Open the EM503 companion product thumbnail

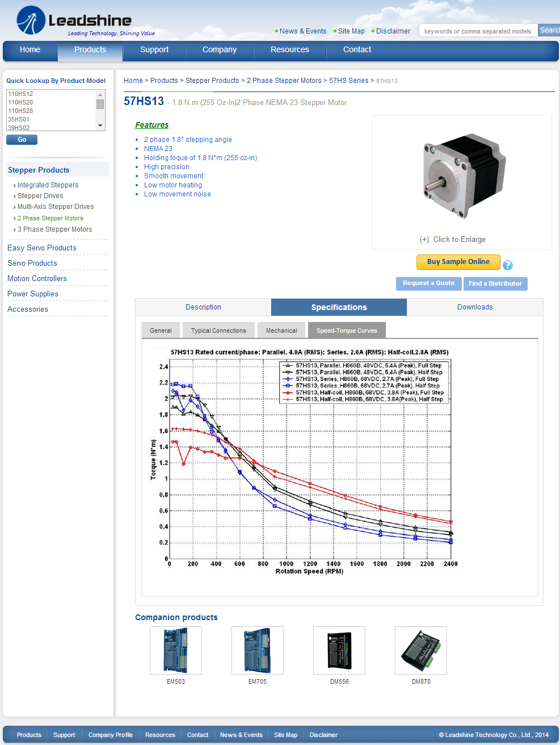click(176, 650)
